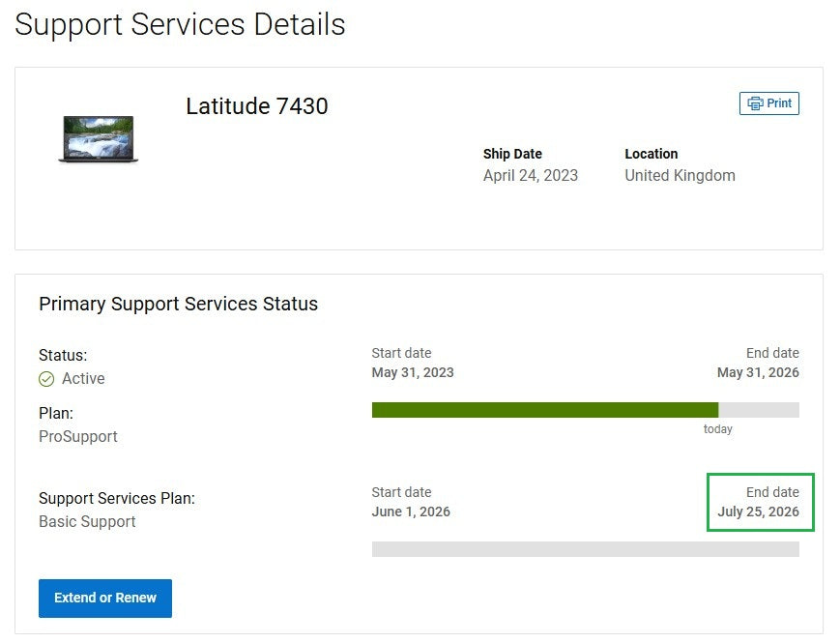
Task: Click the June 1, 2026 start date
Action: pyautogui.click(x=411, y=511)
